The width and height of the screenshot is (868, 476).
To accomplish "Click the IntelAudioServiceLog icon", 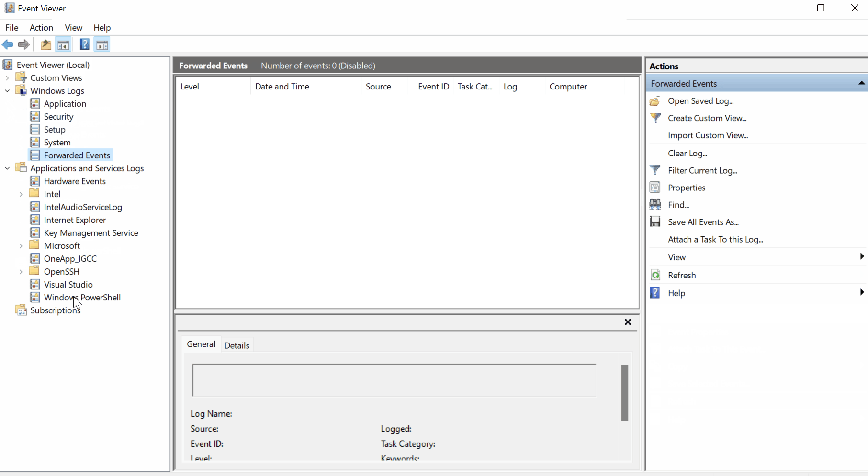I will tap(35, 207).
